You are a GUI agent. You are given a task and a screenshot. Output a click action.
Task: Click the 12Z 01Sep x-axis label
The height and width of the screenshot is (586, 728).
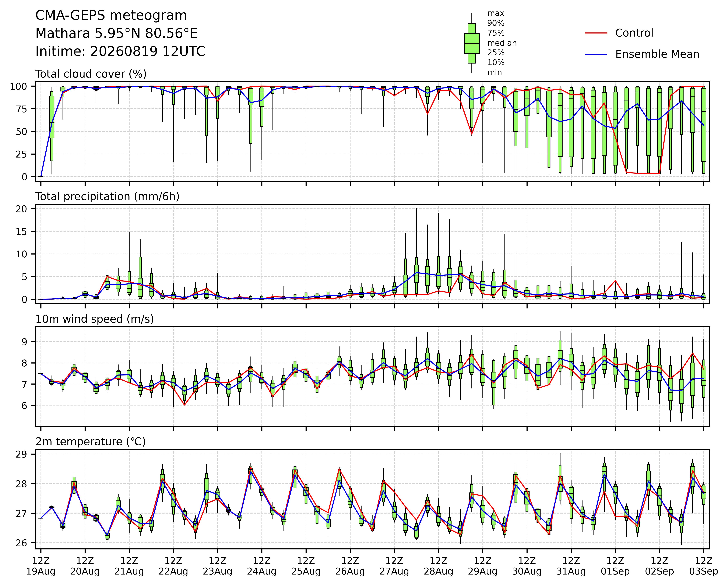(x=615, y=566)
